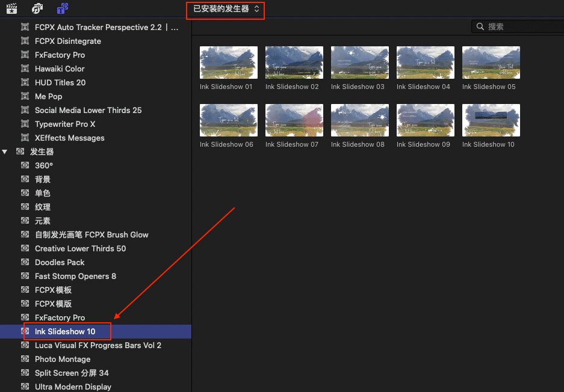Click the magnifier icon in search field
This screenshot has height=392, width=564.
click(480, 26)
